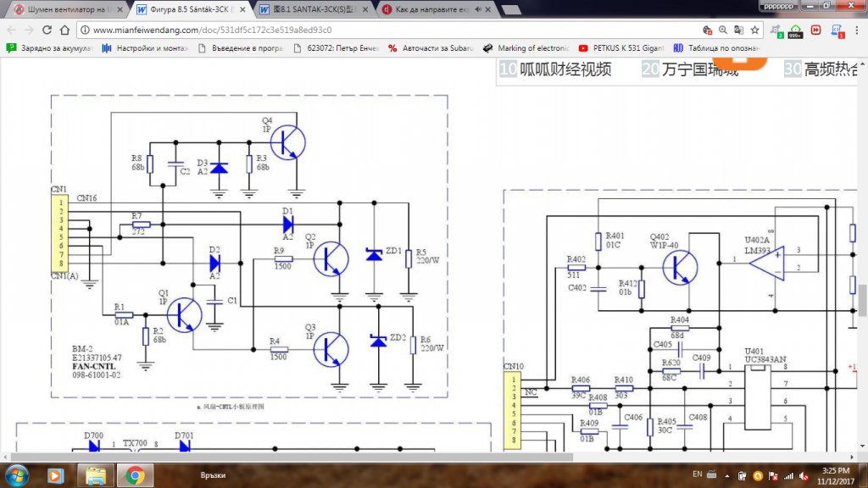Open 'Таблица по опознан' bookmark

(716, 48)
